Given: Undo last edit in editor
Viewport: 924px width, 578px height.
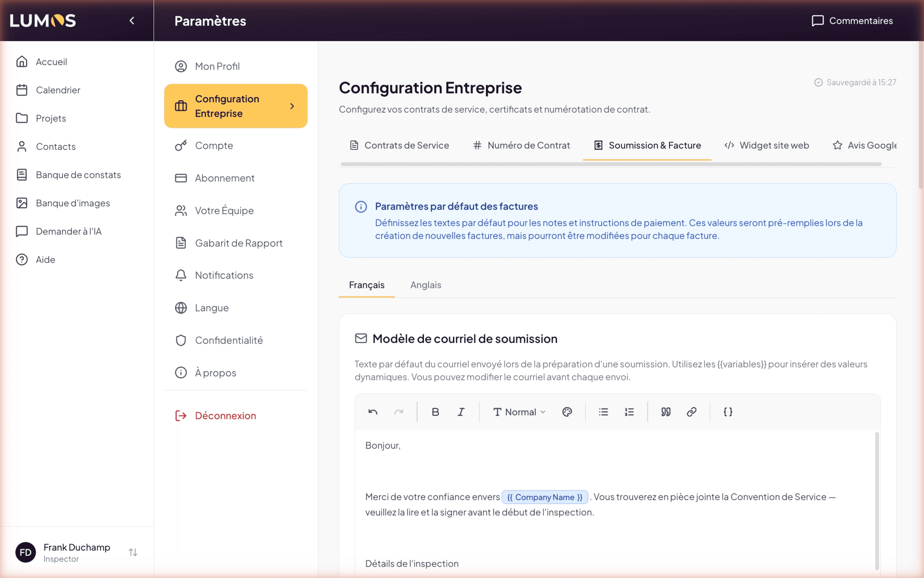Looking at the screenshot, I should pos(373,412).
